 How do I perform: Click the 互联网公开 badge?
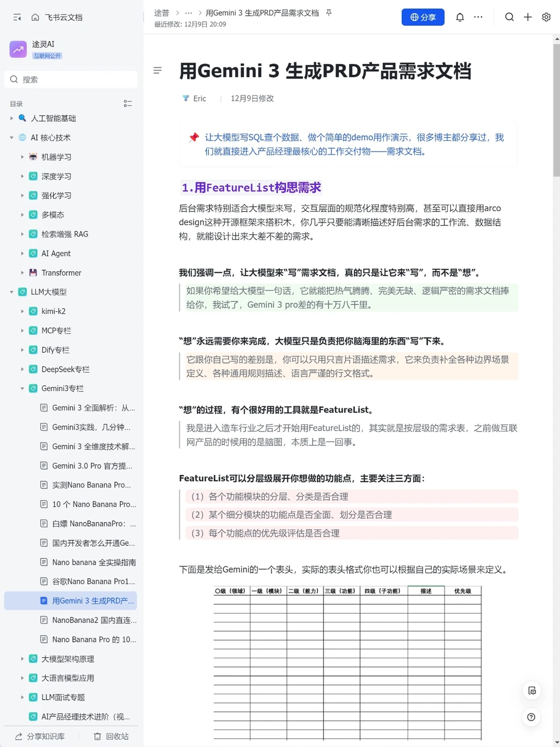coord(47,56)
